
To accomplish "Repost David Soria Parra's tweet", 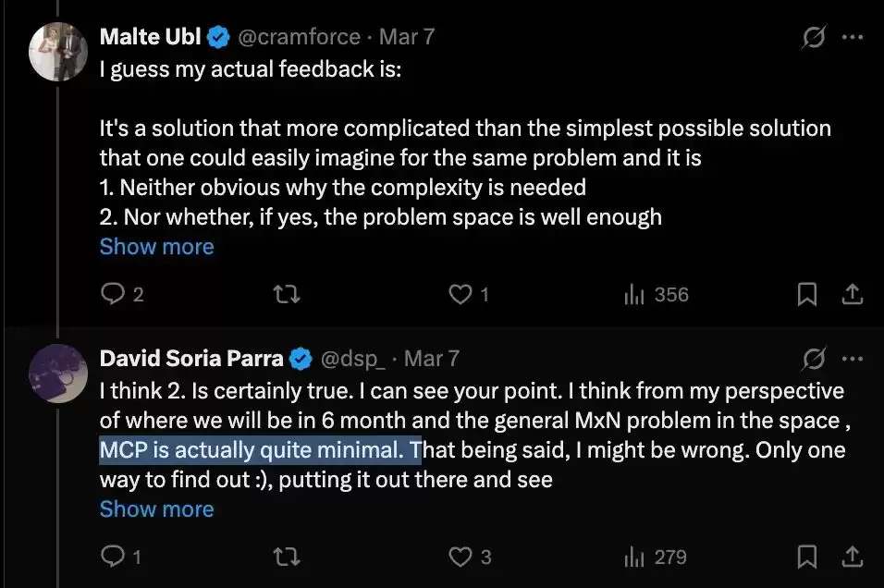I will click(x=287, y=557).
